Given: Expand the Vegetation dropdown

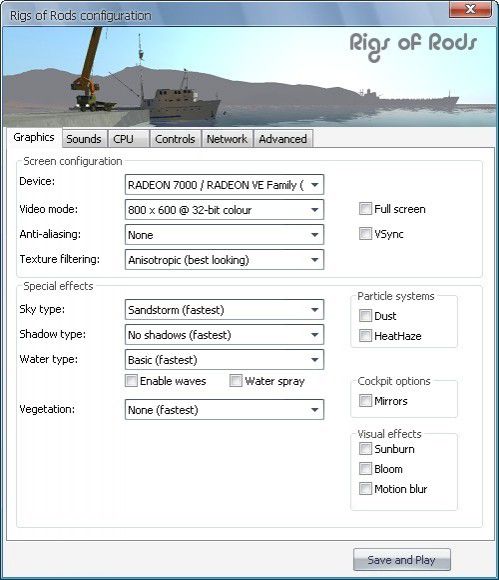Looking at the screenshot, I should (224, 409).
